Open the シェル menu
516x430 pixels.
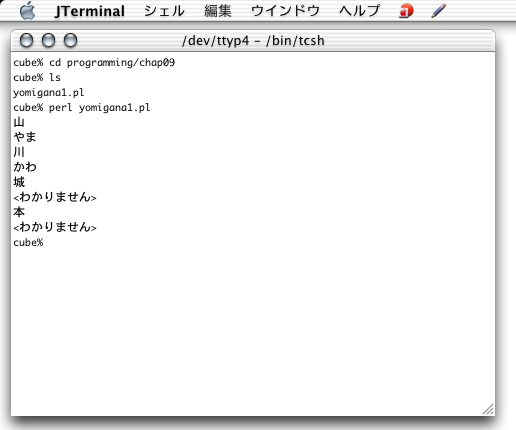coord(164,11)
